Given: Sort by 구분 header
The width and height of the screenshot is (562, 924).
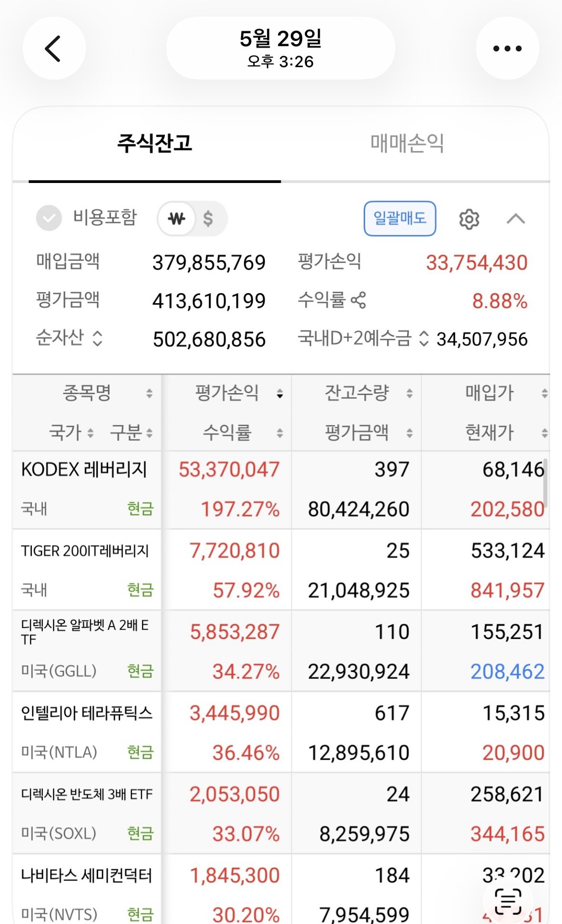Looking at the screenshot, I should tap(132, 433).
